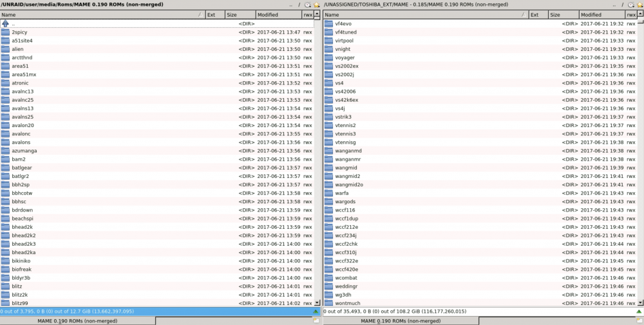Image resolution: width=644 pixels, height=325 pixels.
Task: Sort left panel by Name column
Action: point(102,15)
